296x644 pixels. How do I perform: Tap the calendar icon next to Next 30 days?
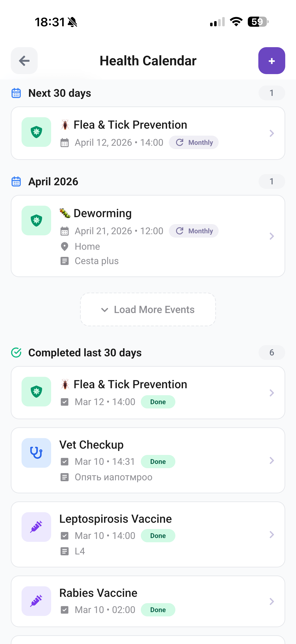click(x=16, y=93)
